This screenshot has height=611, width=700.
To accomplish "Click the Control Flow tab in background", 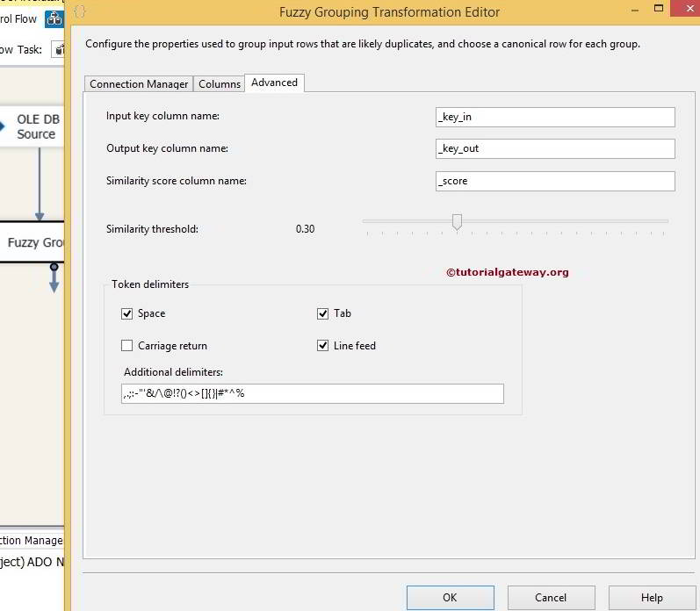I will [x=18, y=19].
